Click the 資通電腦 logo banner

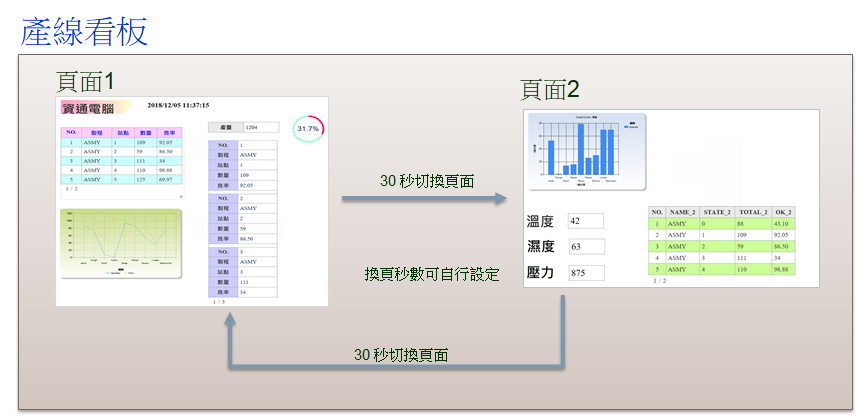coord(95,107)
